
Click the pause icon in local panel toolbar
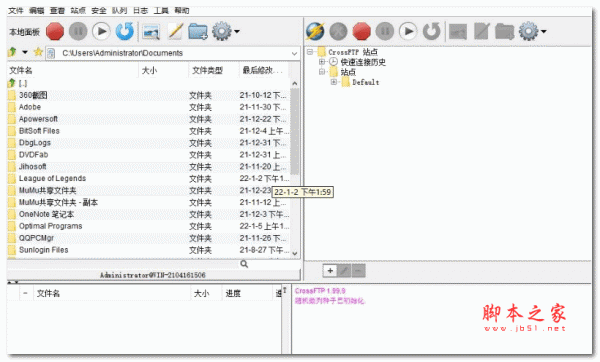pyautogui.click(x=78, y=31)
